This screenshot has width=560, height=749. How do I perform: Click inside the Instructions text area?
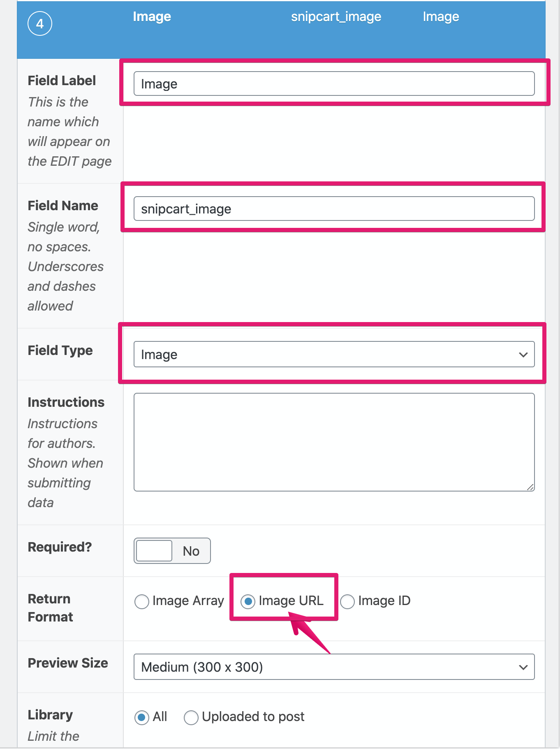pos(334,442)
